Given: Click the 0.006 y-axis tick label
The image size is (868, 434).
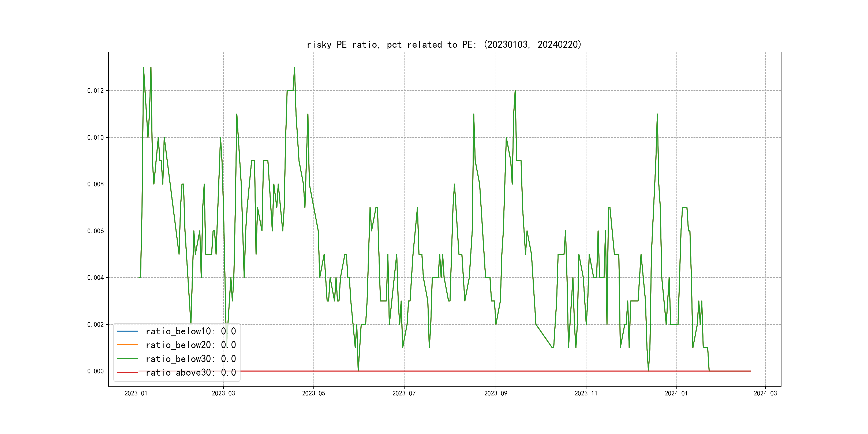Looking at the screenshot, I should click(x=95, y=231).
